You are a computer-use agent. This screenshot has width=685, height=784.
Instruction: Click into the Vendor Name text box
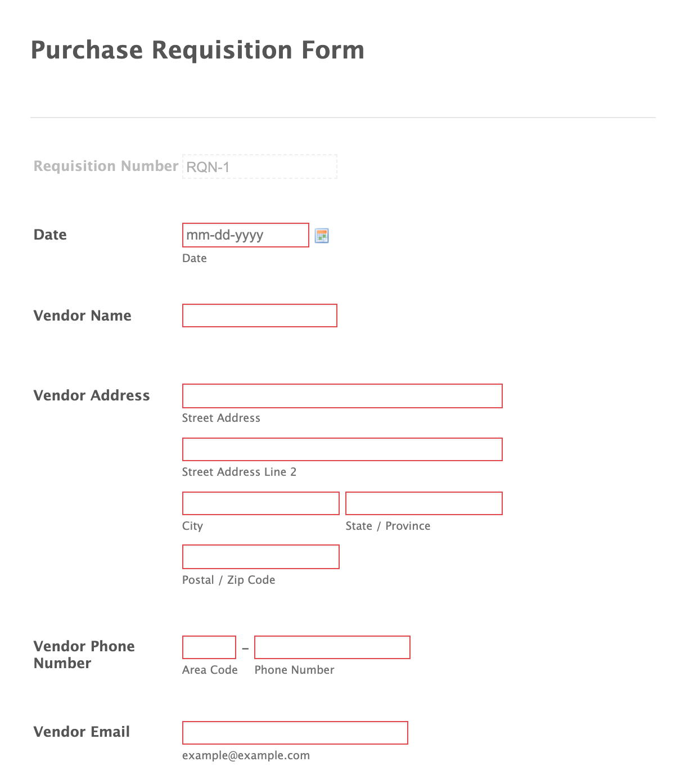point(259,316)
